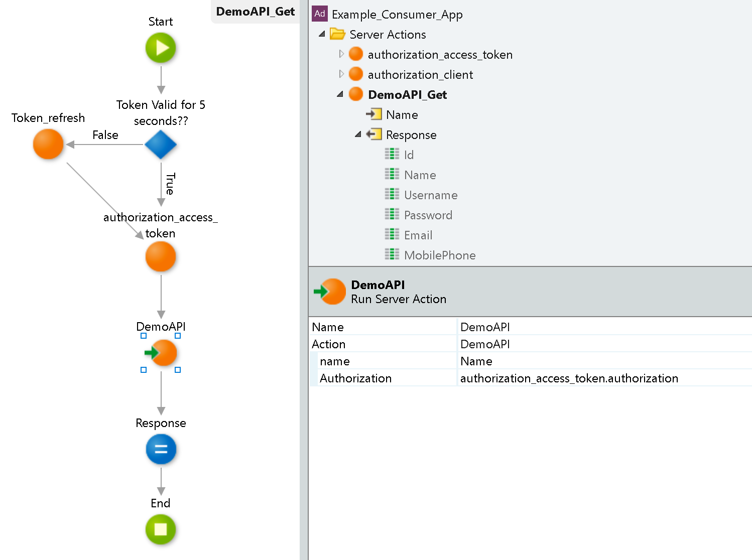Click the Authorization property value field
Screen dimensions: 752x560
pyautogui.click(x=569, y=378)
